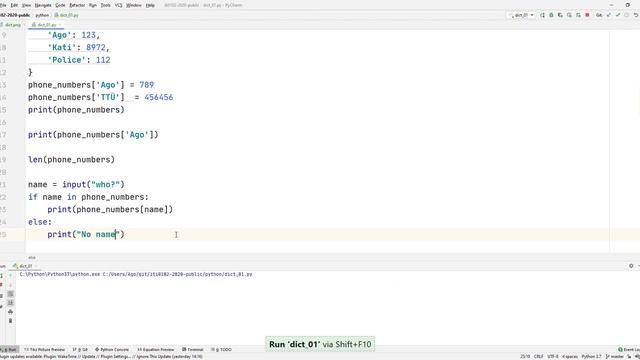Click the master git branch indicator
Image resolution: width=640 pixels, height=360 pixels.
click(615, 357)
